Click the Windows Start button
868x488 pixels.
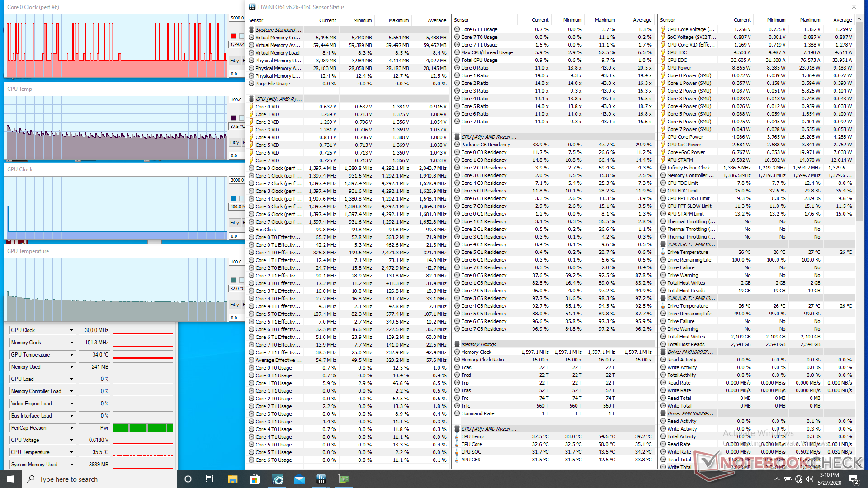11,479
